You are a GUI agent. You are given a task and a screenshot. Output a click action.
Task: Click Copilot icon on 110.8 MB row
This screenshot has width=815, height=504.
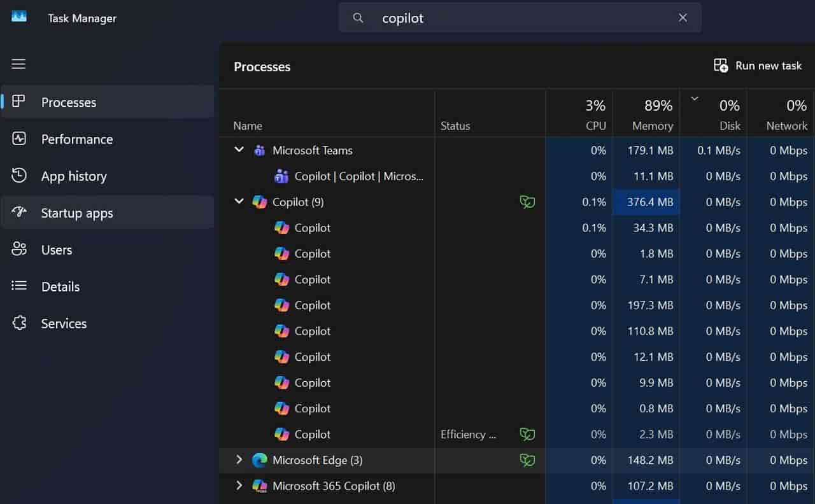coord(281,331)
